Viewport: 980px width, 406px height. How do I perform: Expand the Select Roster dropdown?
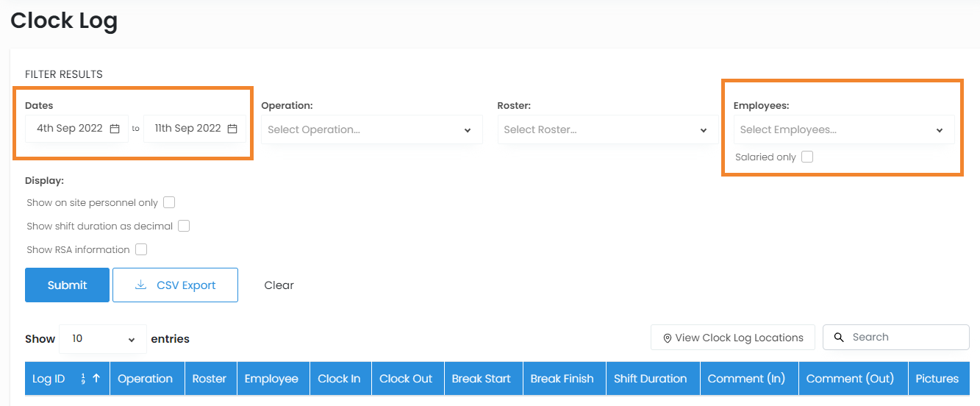607,129
